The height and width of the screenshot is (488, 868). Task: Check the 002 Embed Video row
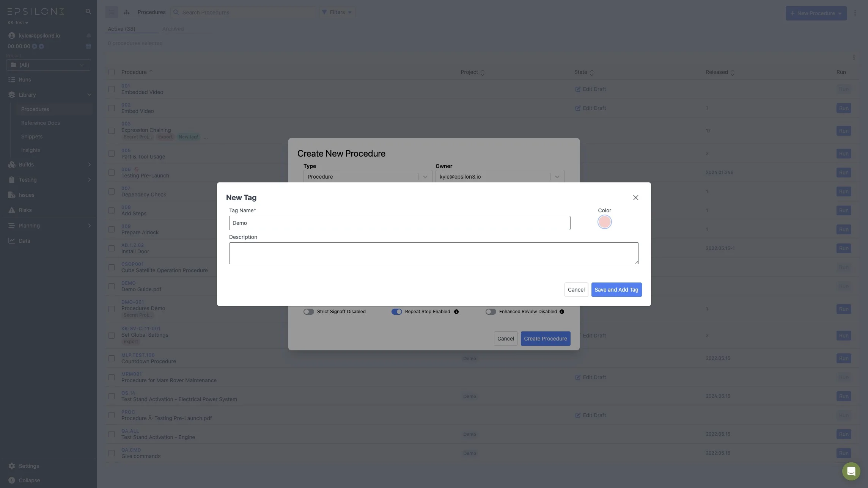112,108
